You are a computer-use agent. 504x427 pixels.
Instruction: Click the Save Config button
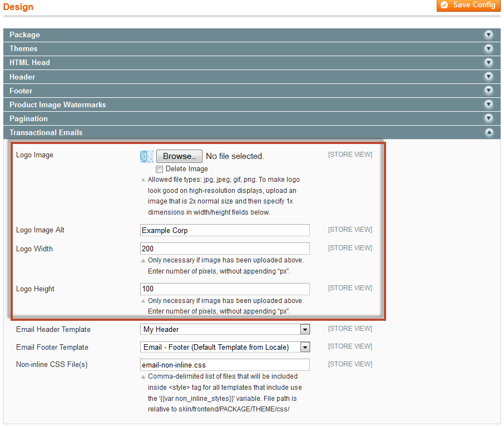(468, 6)
